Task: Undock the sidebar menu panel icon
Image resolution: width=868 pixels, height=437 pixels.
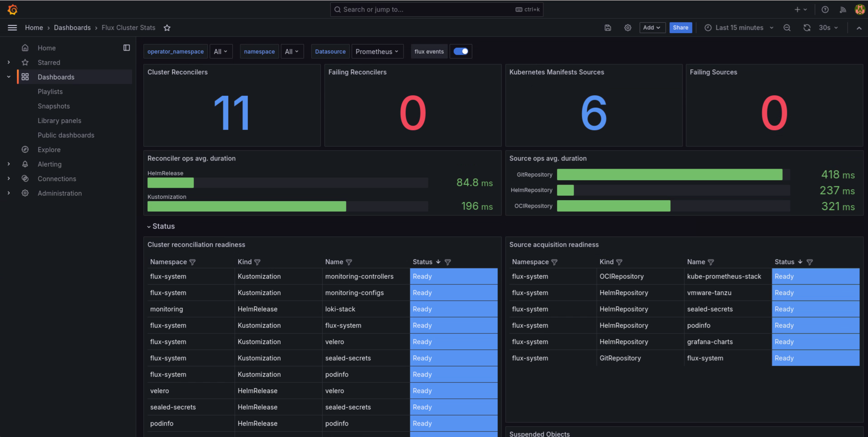Action: click(126, 48)
